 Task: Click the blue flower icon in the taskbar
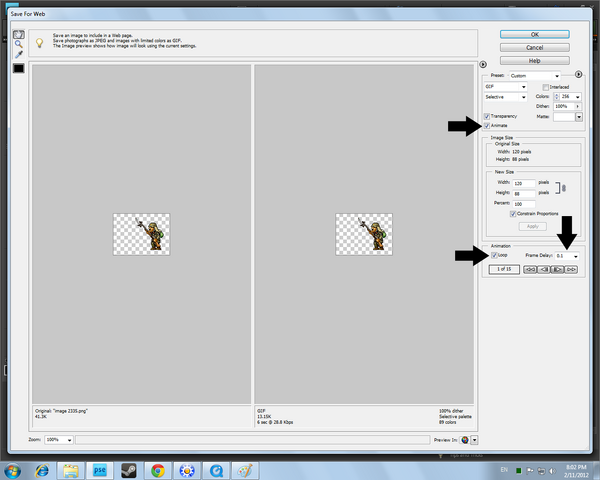point(187,470)
